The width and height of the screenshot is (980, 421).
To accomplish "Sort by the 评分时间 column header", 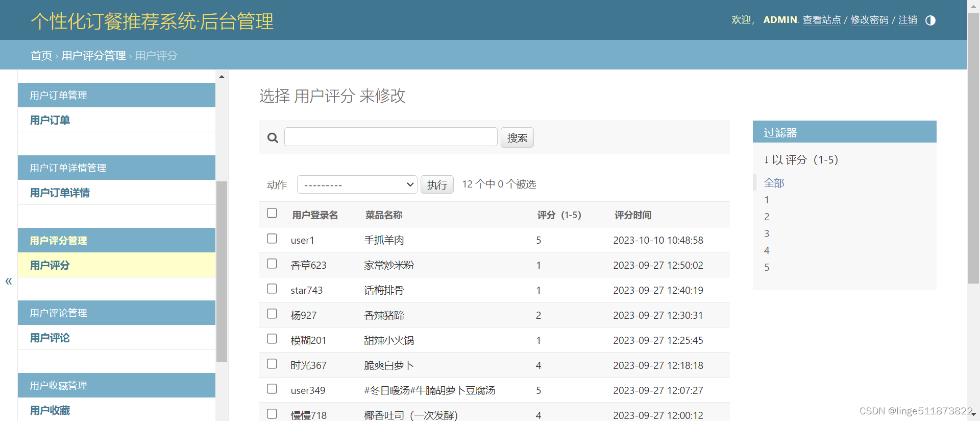I will click(633, 215).
